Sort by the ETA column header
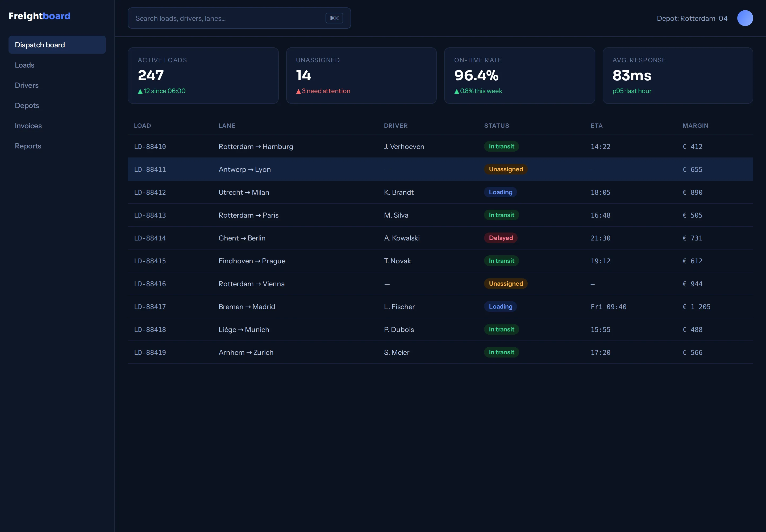 (596, 126)
